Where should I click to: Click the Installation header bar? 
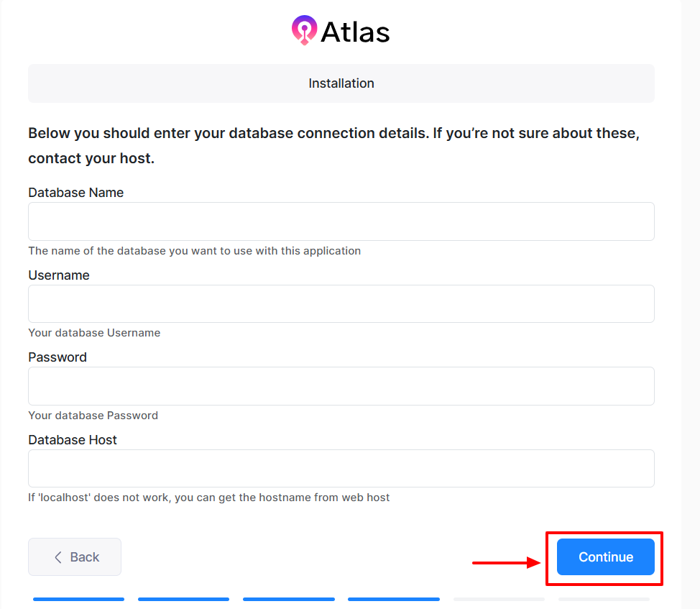pos(341,83)
